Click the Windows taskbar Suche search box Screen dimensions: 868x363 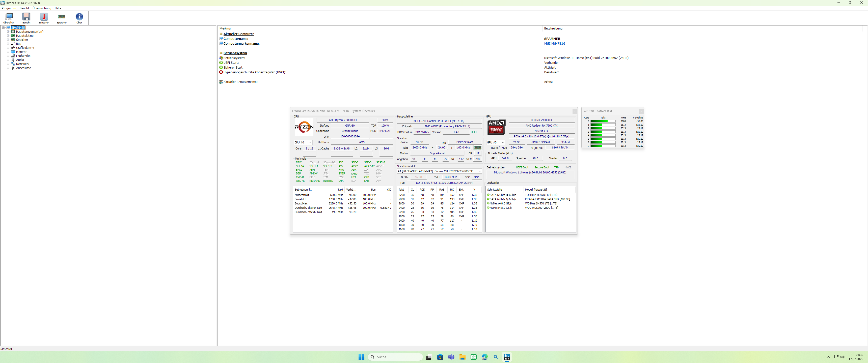click(395, 357)
